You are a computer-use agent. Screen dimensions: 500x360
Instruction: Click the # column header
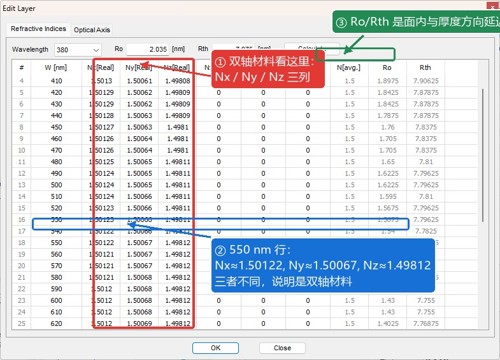click(22, 68)
